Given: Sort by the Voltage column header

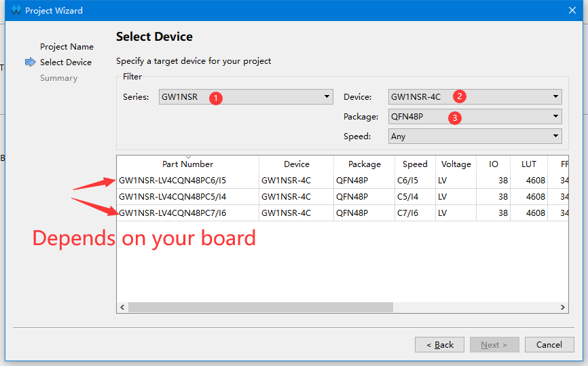Looking at the screenshot, I should pos(456,164).
